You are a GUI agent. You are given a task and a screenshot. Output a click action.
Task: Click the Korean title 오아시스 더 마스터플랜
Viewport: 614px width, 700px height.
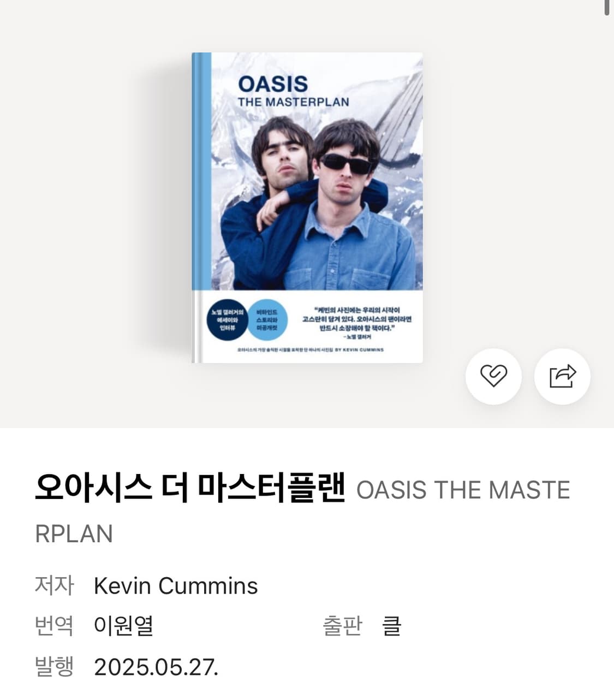click(x=190, y=488)
